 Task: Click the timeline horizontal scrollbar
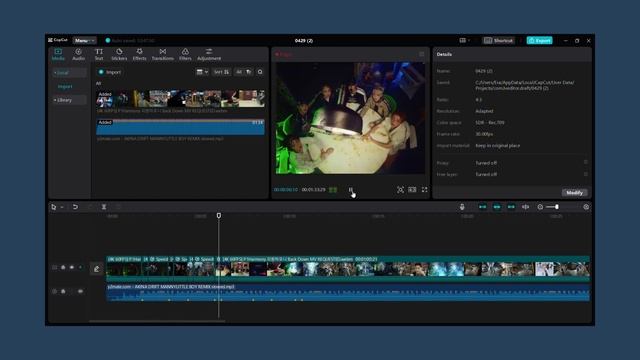(x=157, y=321)
